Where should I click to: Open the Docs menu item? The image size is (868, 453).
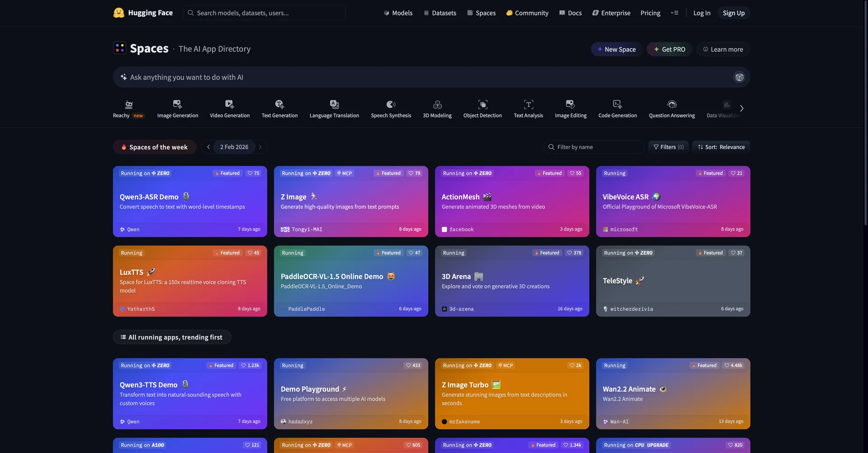click(570, 13)
